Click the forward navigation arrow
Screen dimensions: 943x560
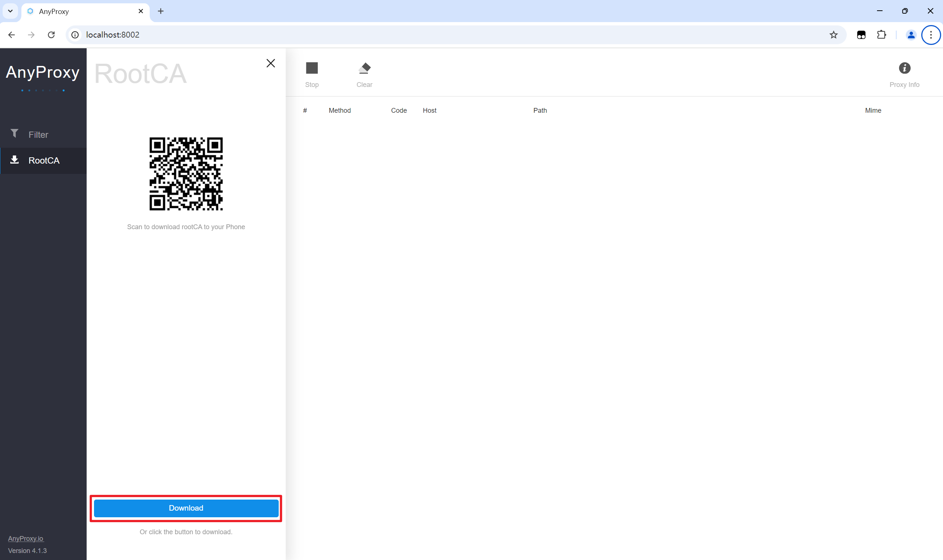[x=31, y=35]
